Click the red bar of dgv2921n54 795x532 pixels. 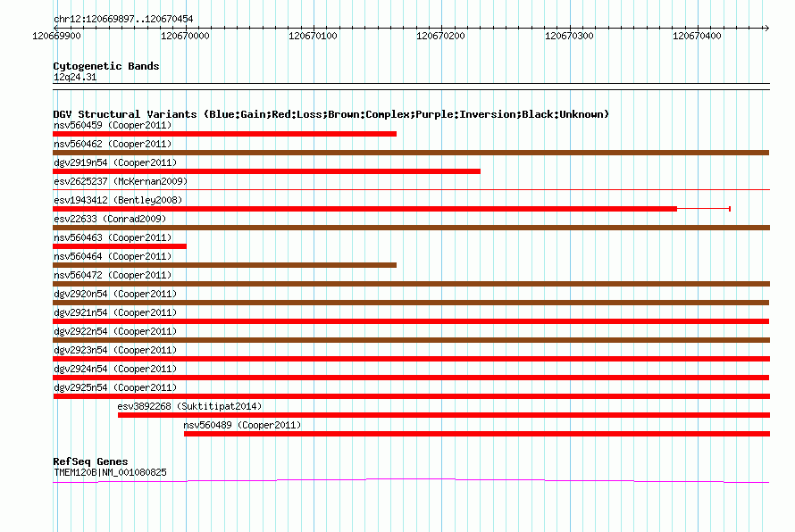[x=411, y=321]
